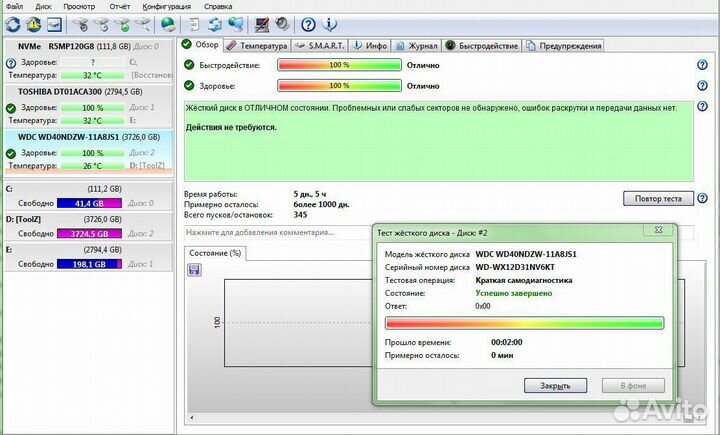Viewport: 720px width, 435px height.
Task: Switch to the Температура tab
Action: pos(257,45)
